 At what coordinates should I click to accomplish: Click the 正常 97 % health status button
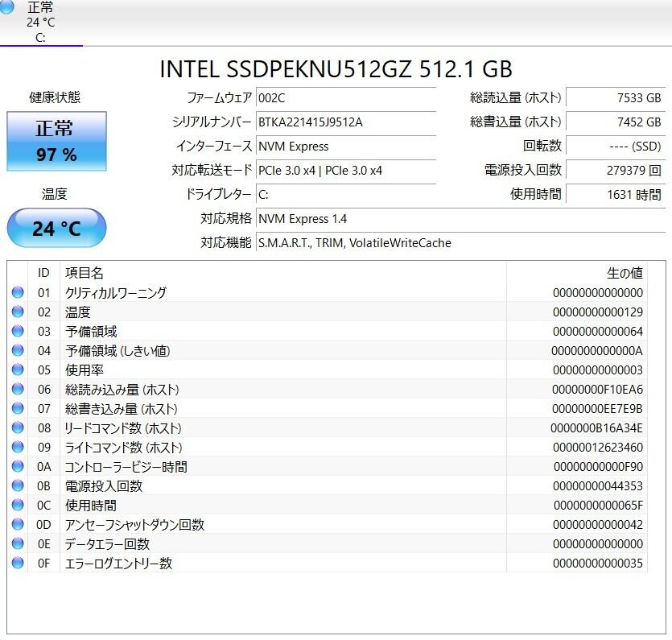pos(56,142)
